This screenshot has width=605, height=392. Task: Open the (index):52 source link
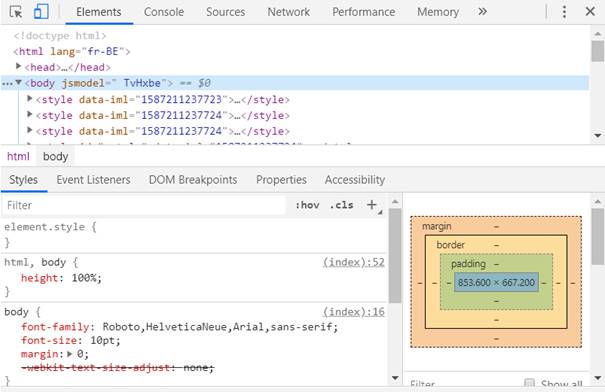point(354,262)
